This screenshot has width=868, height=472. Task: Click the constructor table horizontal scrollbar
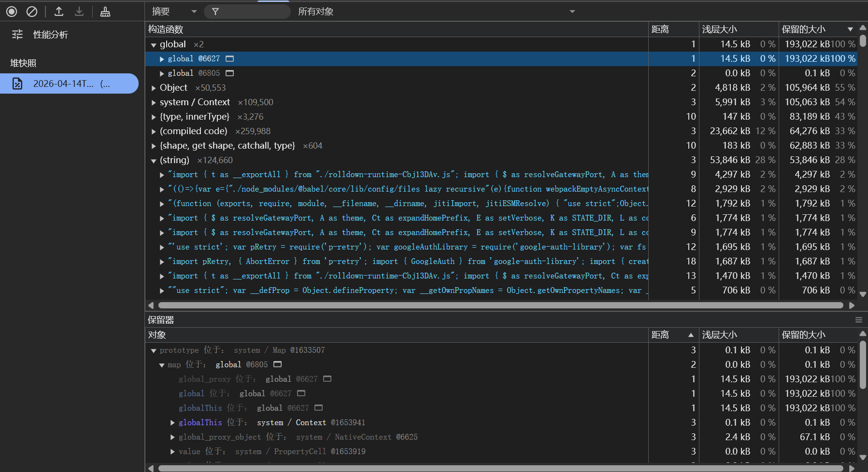[x=500, y=305]
